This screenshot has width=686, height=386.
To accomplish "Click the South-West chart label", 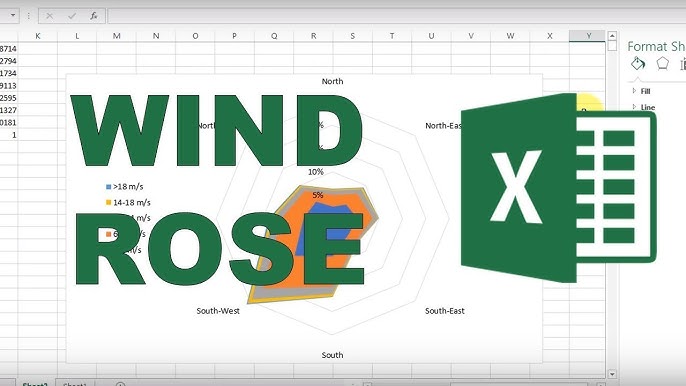I will tap(218, 311).
